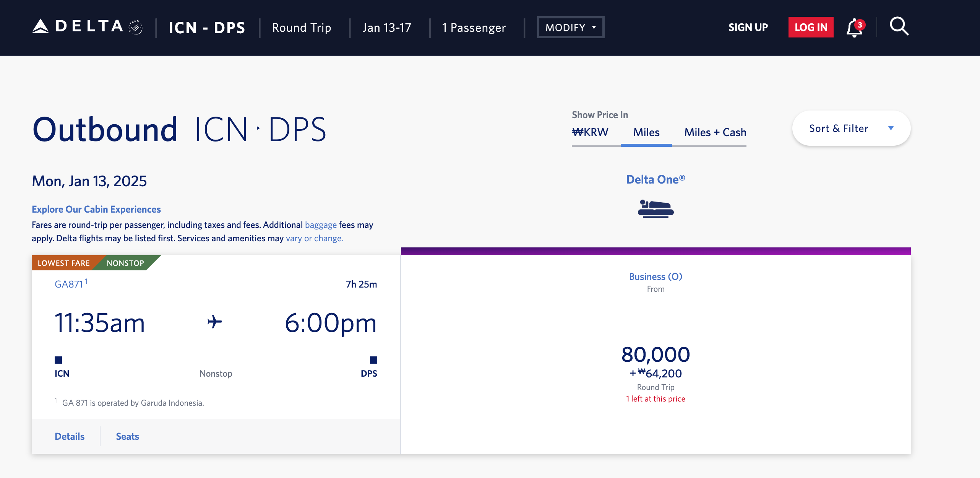Click the Garuda Indonesia operated-by footnote
The image size is (980, 478).
point(133,403)
